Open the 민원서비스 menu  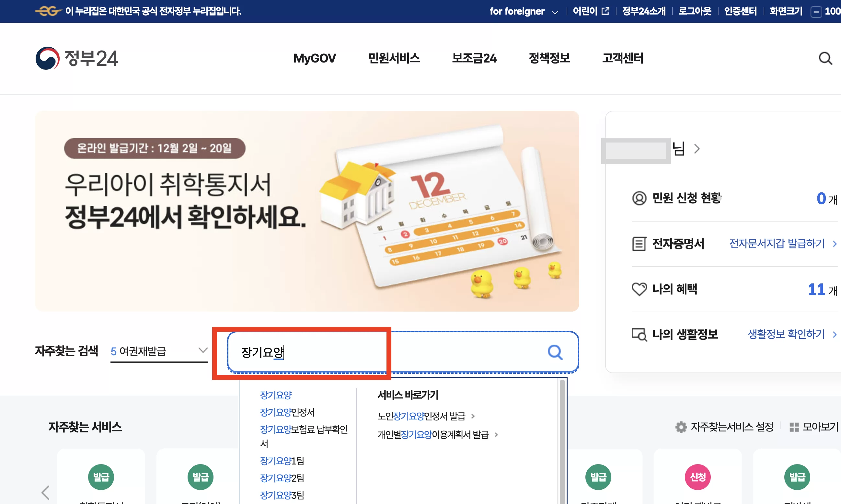pos(394,58)
